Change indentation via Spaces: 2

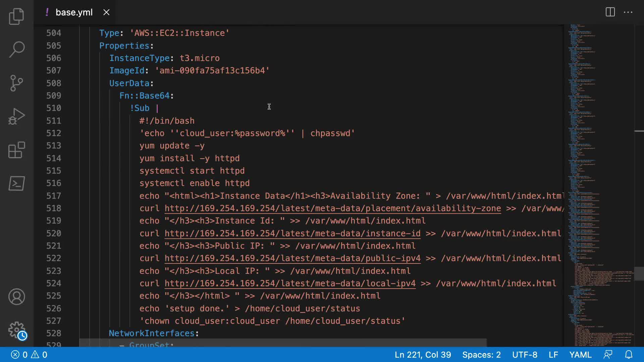pyautogui.click(x=481, y=355)
